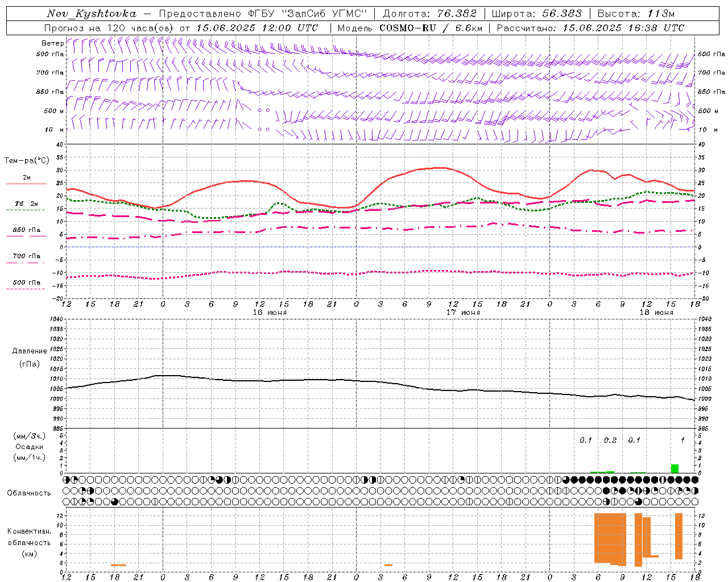
Task: Click the 'Давление' pressure panel label
Action: tap(30, 351)
